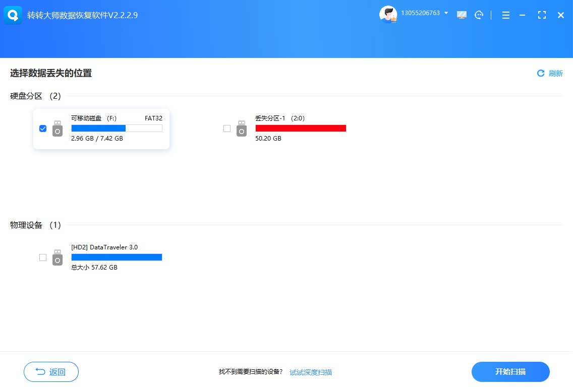Click the app logo icon in the title bar
This screenshot has width=573, height=392.
pos(13,15)
